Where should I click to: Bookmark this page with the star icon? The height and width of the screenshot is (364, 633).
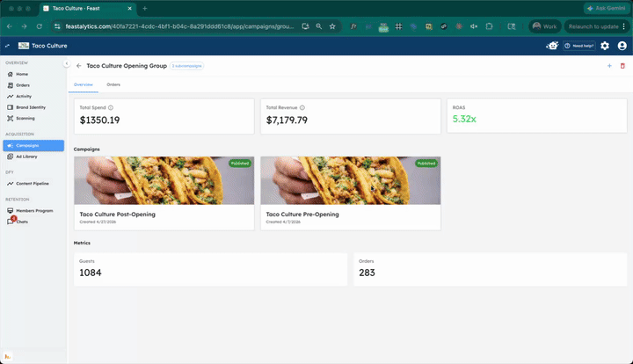click(x=332, y=26)
